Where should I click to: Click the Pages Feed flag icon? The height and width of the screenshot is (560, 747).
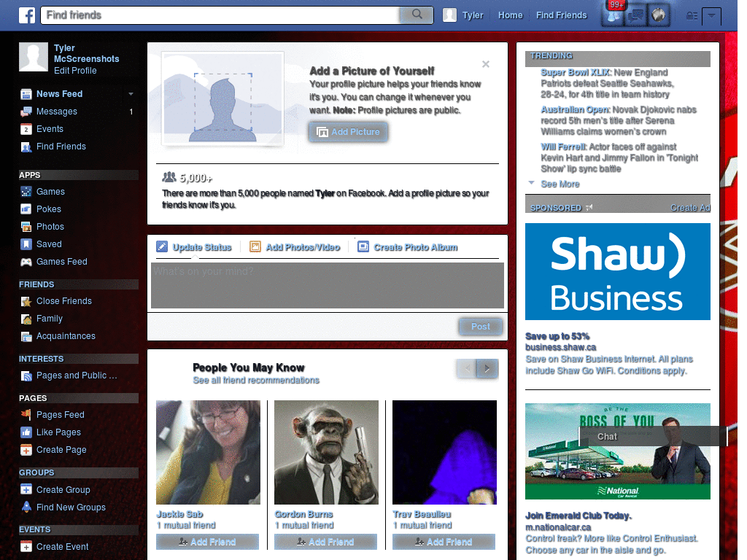(26, 415)
